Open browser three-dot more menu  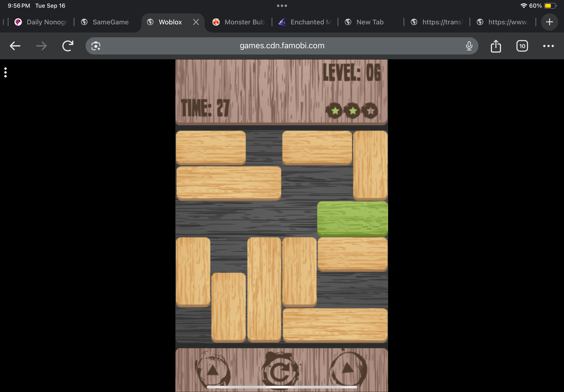[x=548, y=46]
